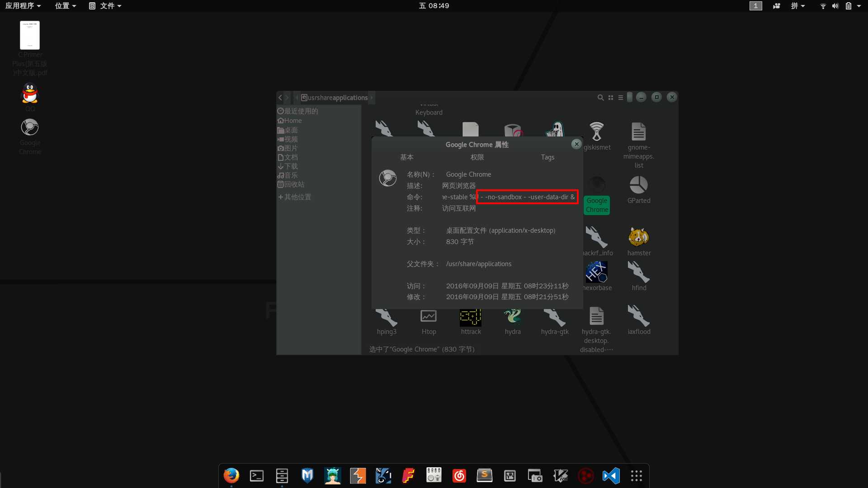
Task: Open the 应用程序 menu
Action: [x=23, y=6]
